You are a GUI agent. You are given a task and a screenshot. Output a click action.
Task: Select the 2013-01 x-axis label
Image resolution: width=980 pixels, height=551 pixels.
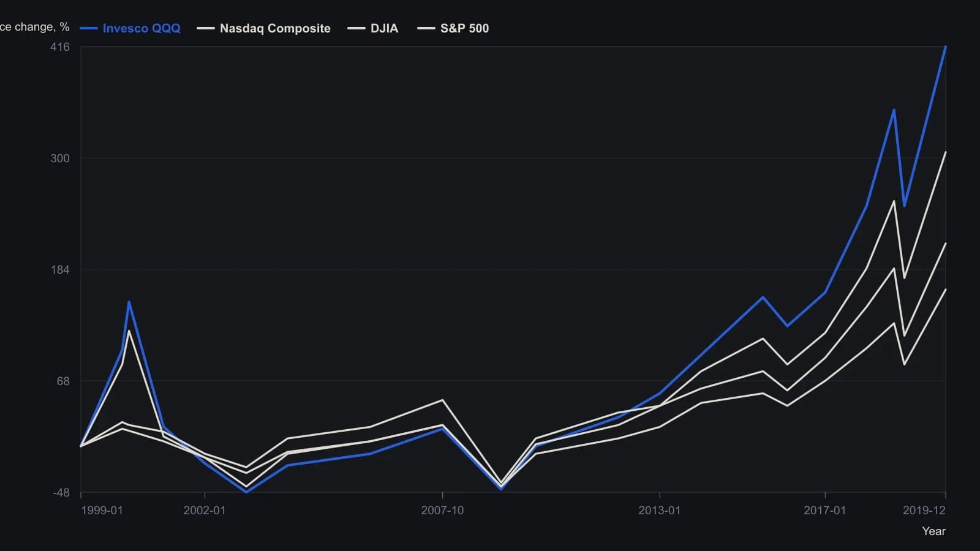(659, 511)
